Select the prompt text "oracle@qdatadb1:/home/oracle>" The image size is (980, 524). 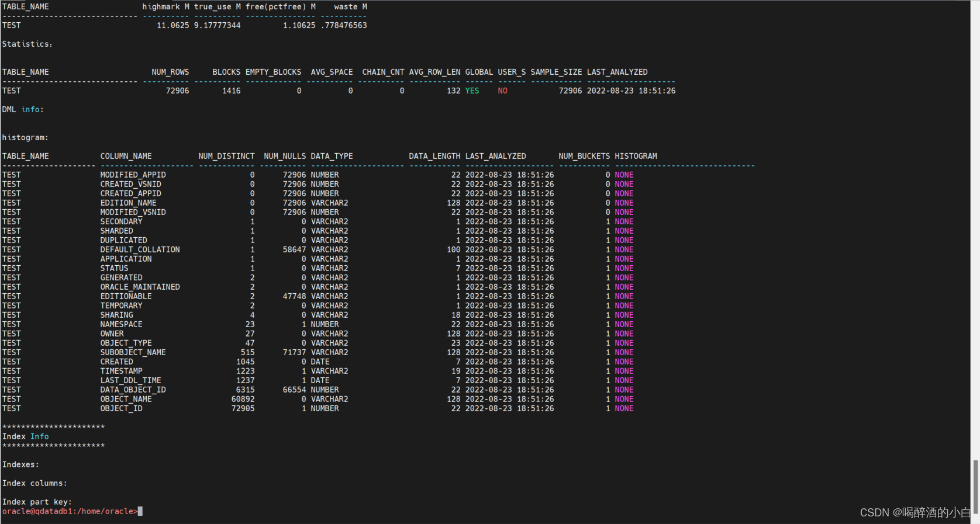(70, 511)
